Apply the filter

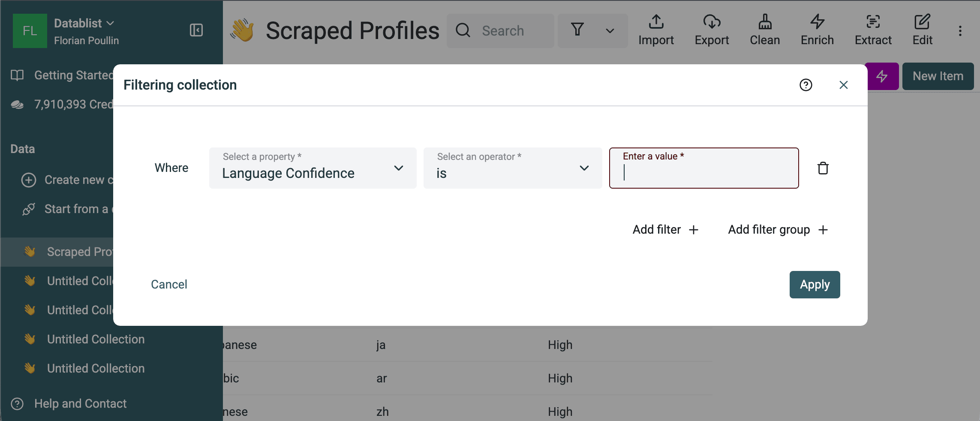pyautogui.click(x=815, y=285)
